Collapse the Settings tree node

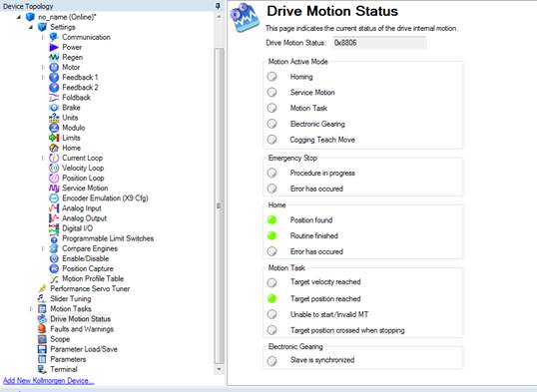pyautogui.click(x=31, y=27)
